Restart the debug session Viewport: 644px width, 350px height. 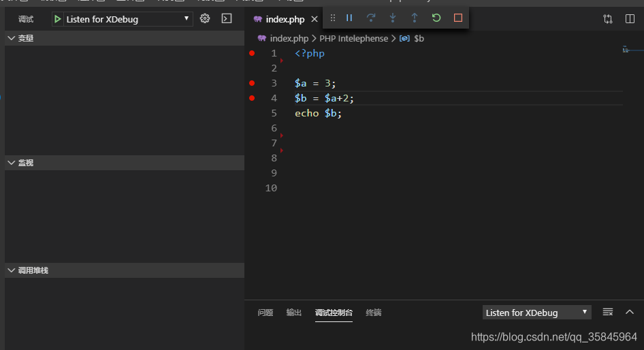pos(436,18)
